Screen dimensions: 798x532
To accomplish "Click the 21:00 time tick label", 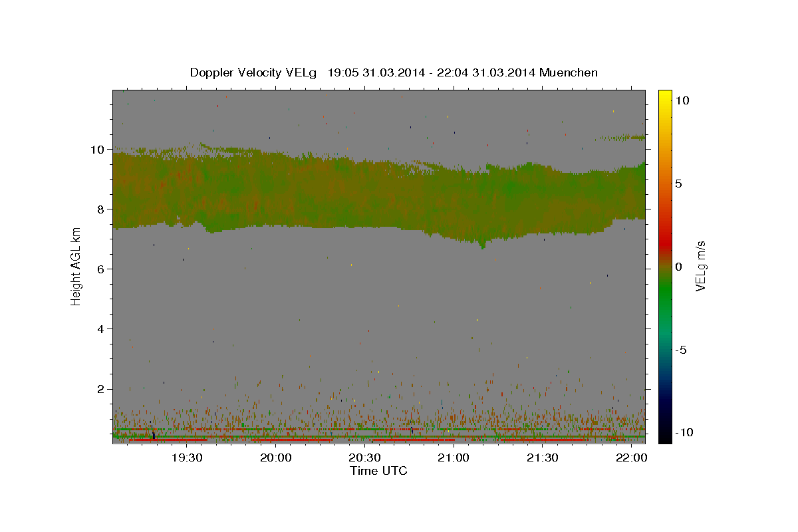I will pos(453,458).
